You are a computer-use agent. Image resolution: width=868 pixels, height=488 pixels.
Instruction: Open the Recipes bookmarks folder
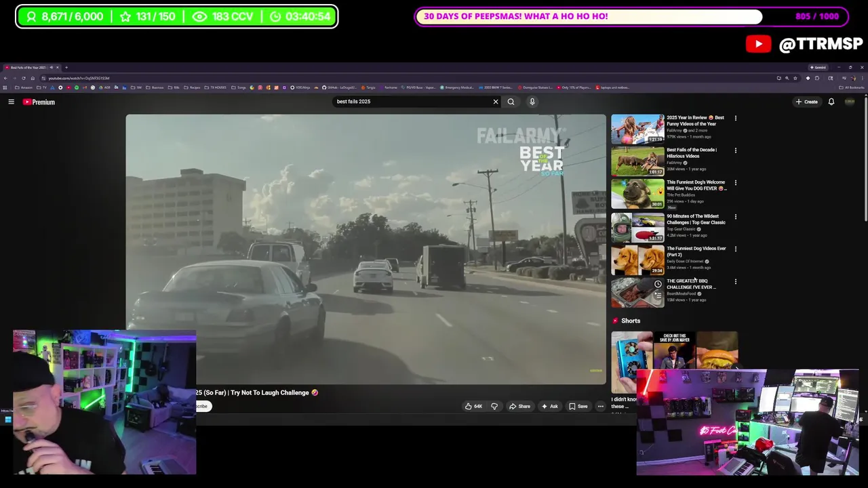192,87
